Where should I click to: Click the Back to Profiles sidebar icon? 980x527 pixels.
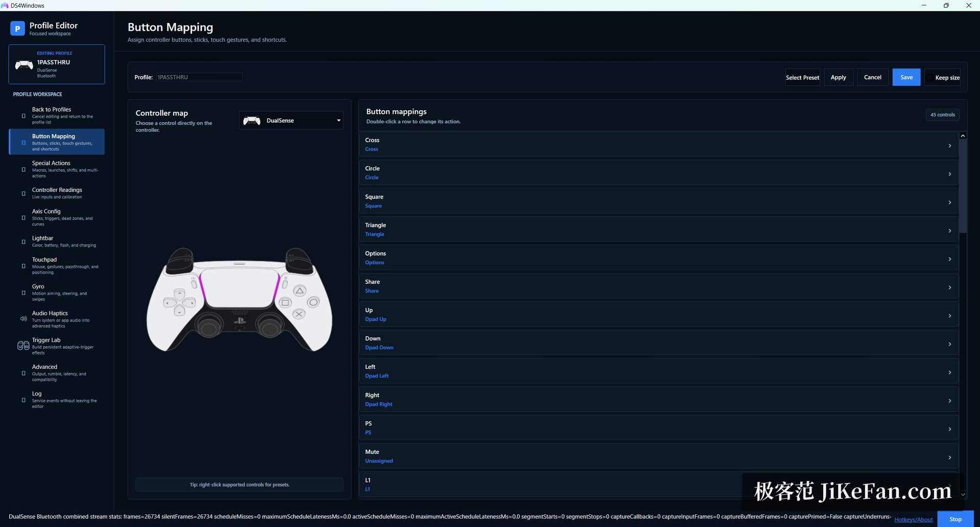coord(23,116)
